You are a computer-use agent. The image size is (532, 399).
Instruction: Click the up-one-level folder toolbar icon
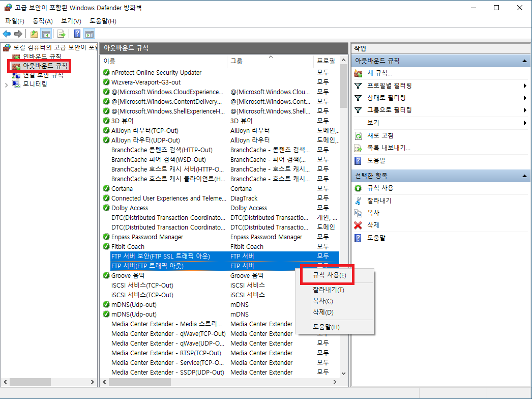(34, 34)
